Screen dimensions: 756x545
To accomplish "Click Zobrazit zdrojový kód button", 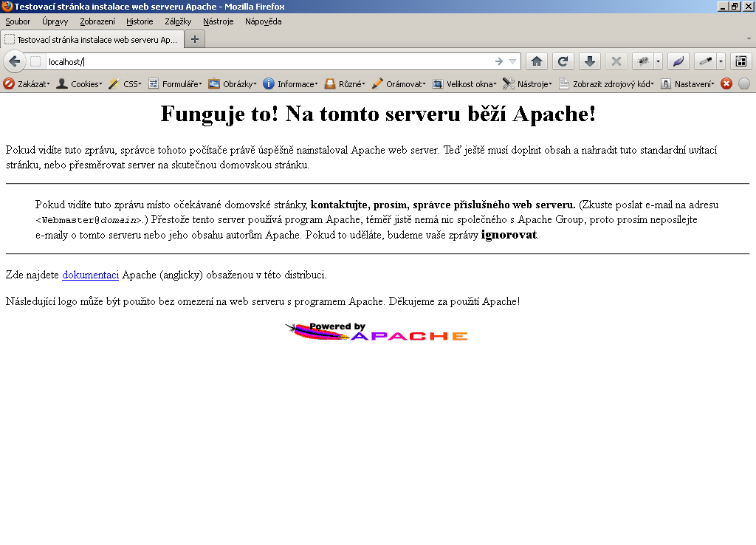I will 607,84.
